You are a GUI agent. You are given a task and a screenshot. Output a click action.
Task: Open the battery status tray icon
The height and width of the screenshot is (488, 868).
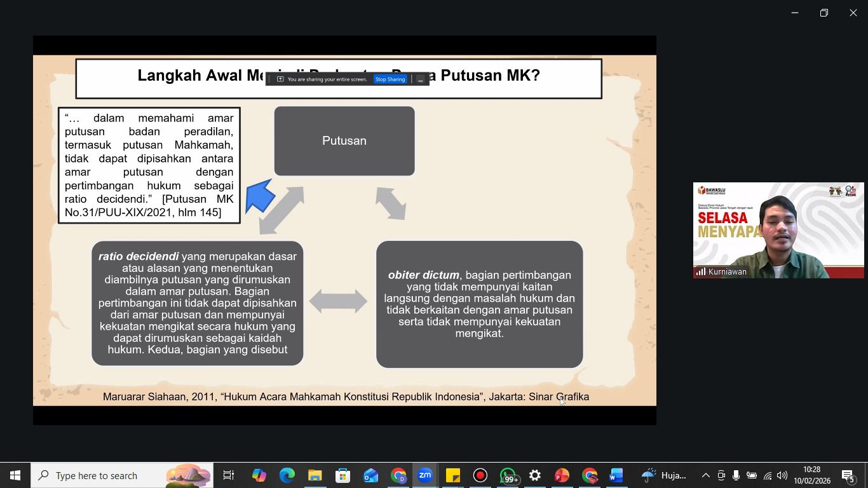click(x=752, y=475)
